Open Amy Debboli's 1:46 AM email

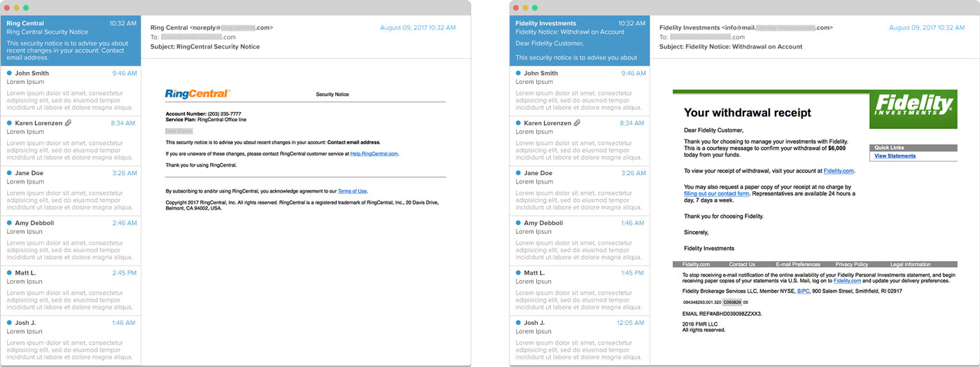click(x=580, y=240)
